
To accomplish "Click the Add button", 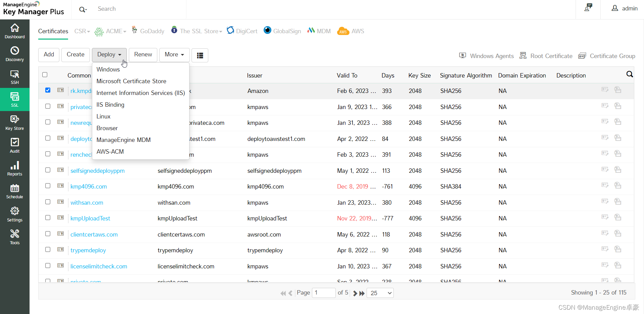I will tap(49, 55).
